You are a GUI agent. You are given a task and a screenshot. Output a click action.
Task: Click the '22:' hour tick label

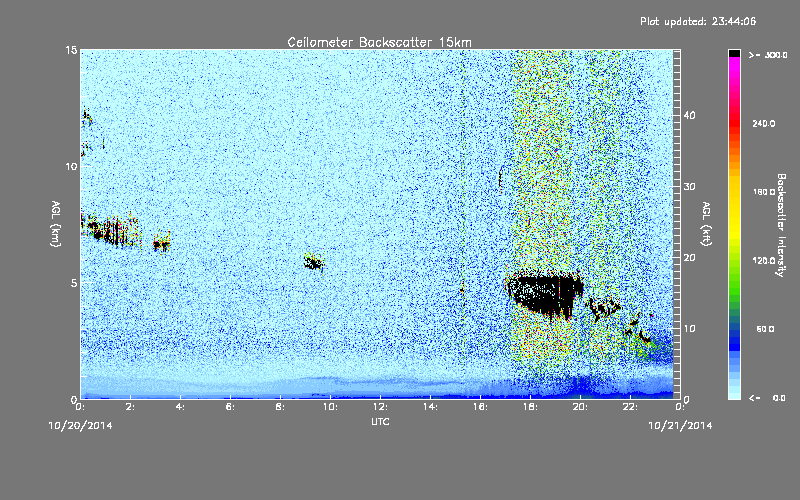coord(630,407)
